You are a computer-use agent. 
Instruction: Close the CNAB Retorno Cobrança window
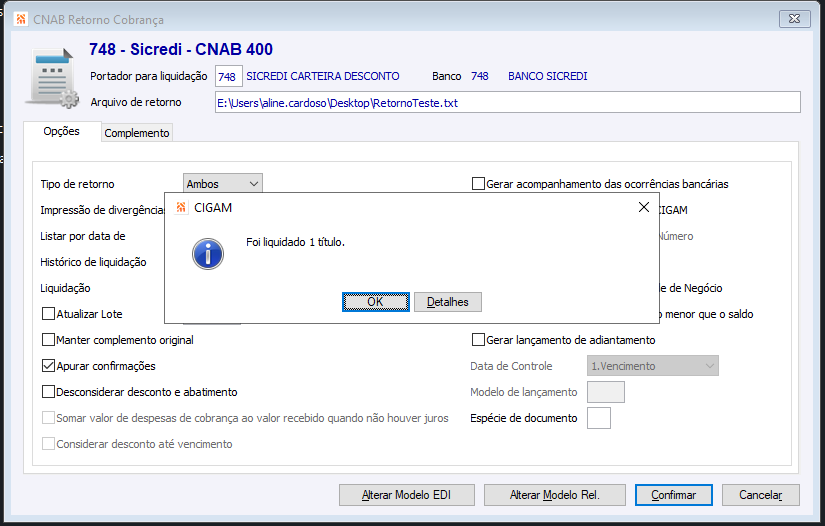pos(794,19)
